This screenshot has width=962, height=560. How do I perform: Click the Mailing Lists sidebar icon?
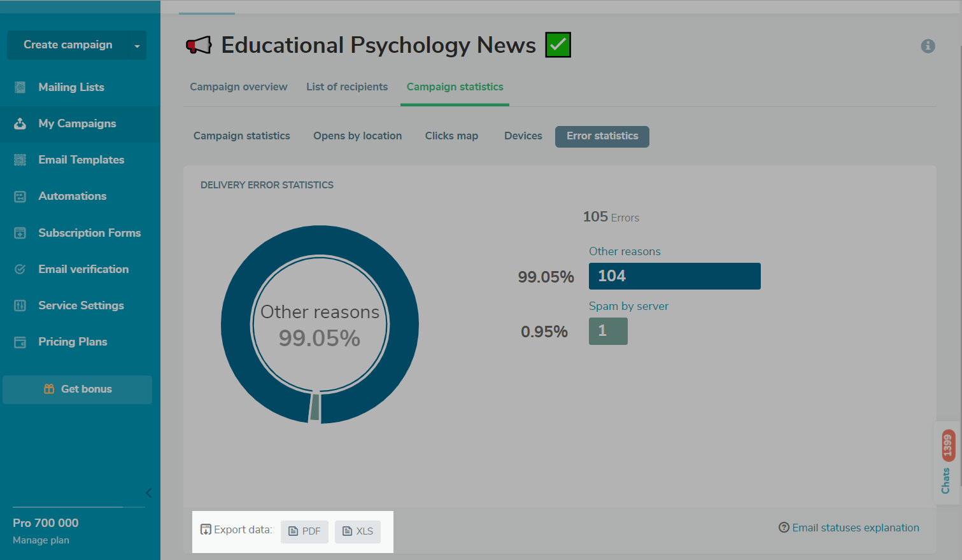coord(20,87)
